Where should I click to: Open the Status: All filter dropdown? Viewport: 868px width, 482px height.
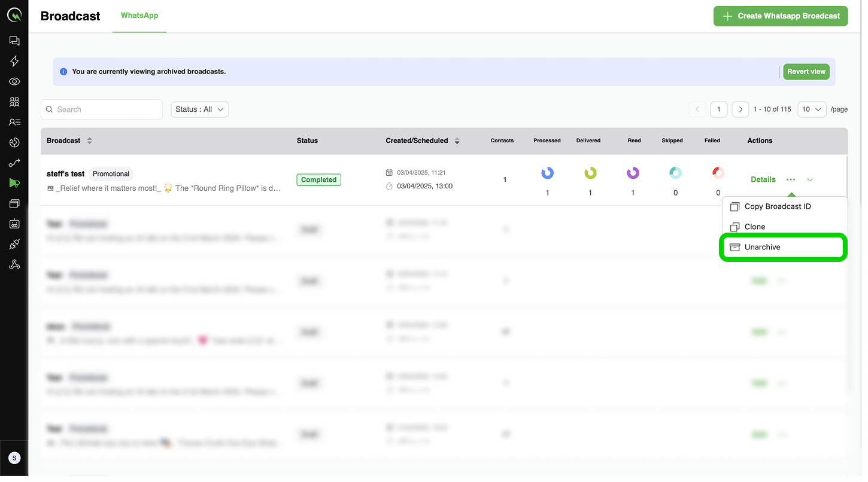[200, 109]
